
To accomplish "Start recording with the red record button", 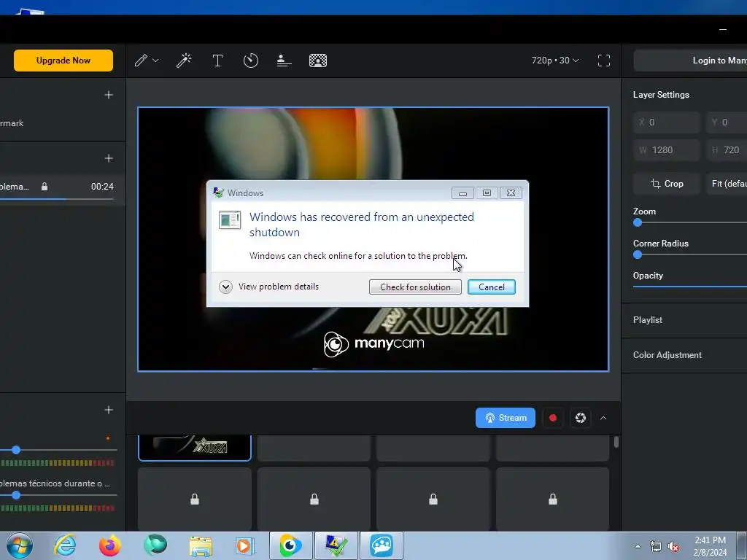I will click(x=553, y=418).
